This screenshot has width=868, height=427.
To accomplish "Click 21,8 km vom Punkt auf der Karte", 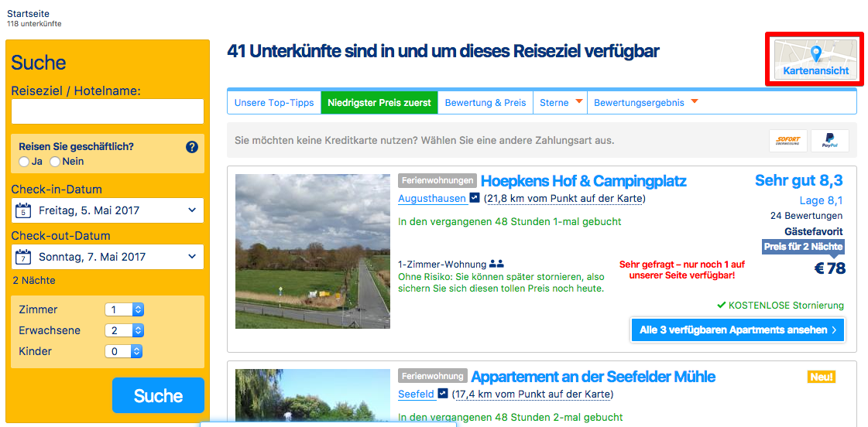I will point(564,198).
